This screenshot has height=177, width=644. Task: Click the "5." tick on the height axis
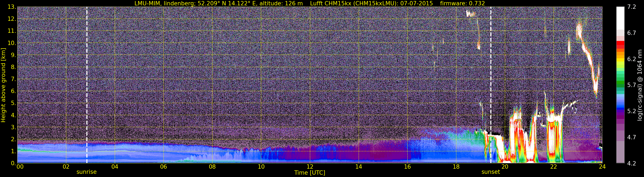click(x=13, y=103)
